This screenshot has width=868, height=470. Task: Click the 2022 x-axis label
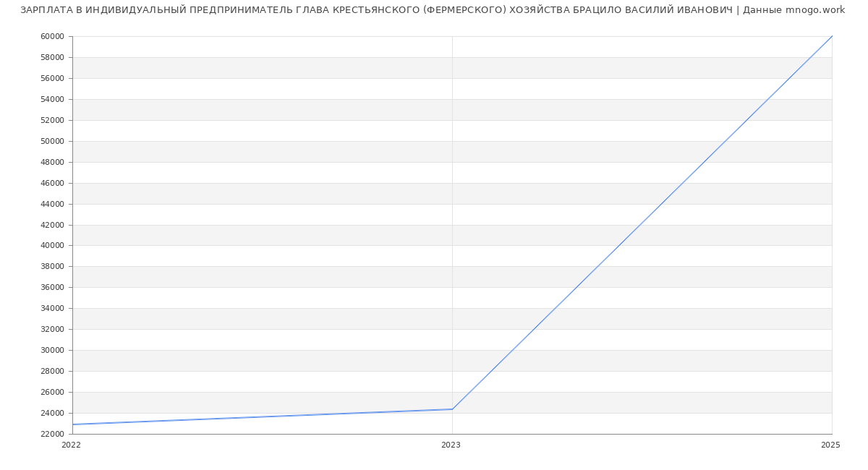coord(71,445)
